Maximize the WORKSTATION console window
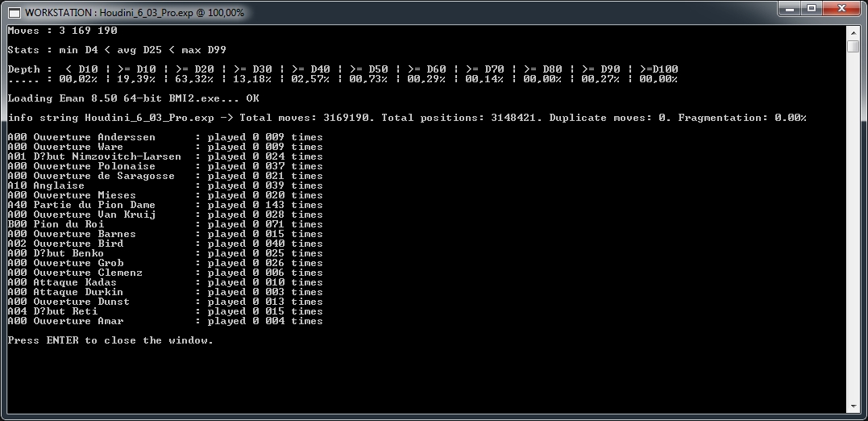Viewport: 868px width, 421px height. (x=812, y=8)
